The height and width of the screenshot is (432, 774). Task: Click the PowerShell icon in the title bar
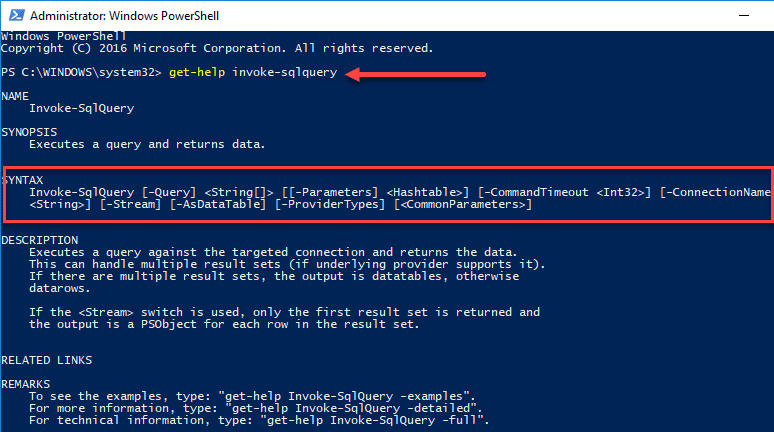13,15
